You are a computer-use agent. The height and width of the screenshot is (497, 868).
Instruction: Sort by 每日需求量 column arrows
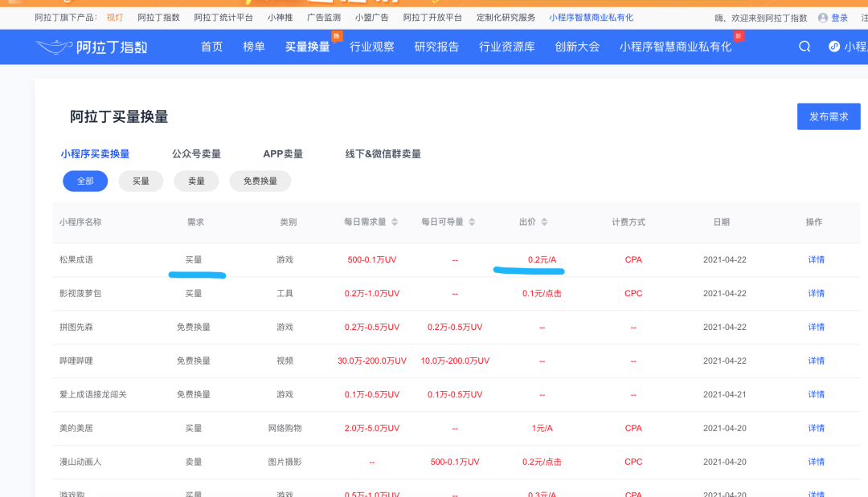(x=395, y=222)
